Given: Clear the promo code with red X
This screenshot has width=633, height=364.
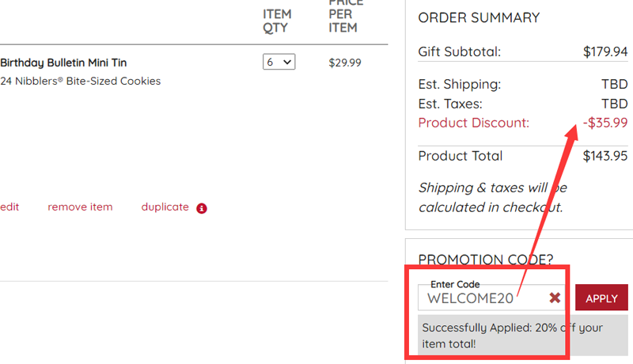Looking at the screenshot, I should 555,298.
